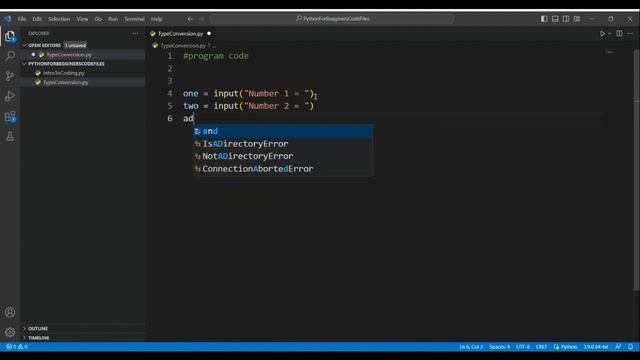This screenshot has width=640, height=360.
Task: Click the editor vertical scrollbar
Action: (637, 169)
